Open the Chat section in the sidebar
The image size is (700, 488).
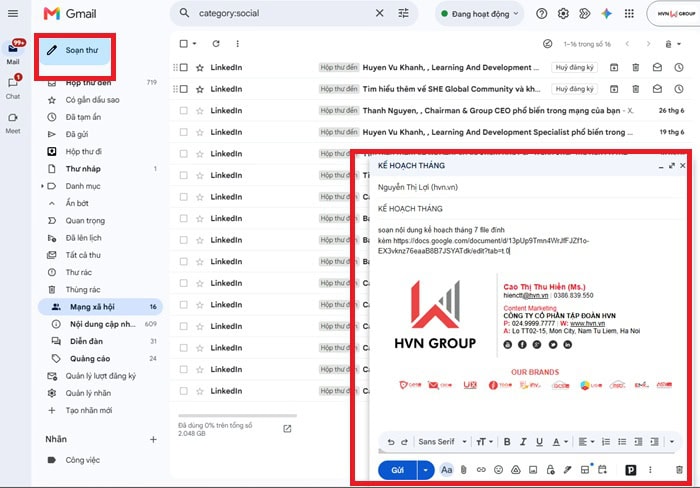13,87
